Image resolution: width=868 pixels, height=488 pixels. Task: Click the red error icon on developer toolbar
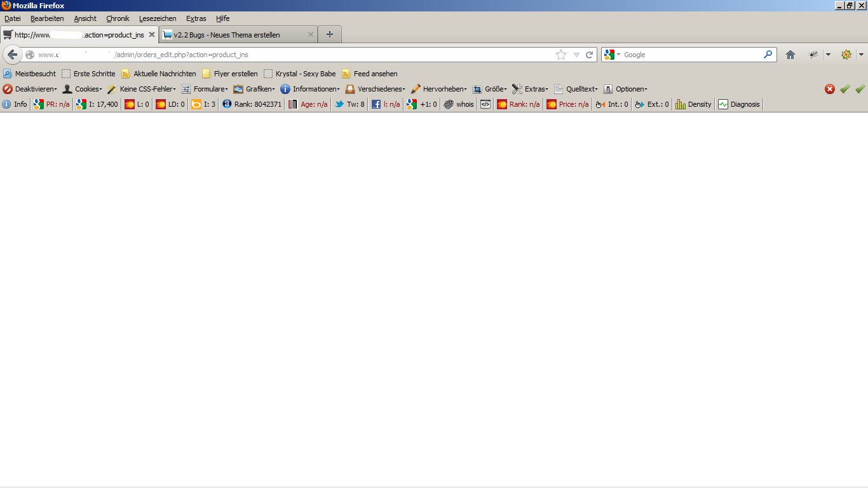point(829,89)
